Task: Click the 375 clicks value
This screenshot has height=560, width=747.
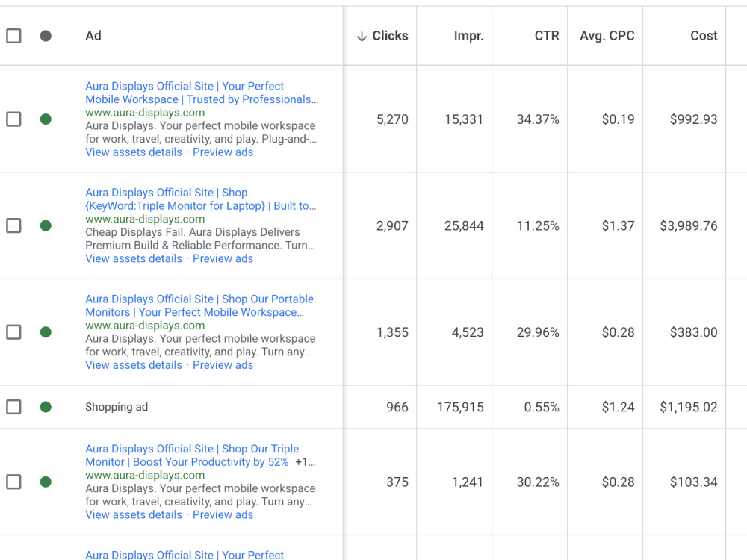Action: [397, 482]
